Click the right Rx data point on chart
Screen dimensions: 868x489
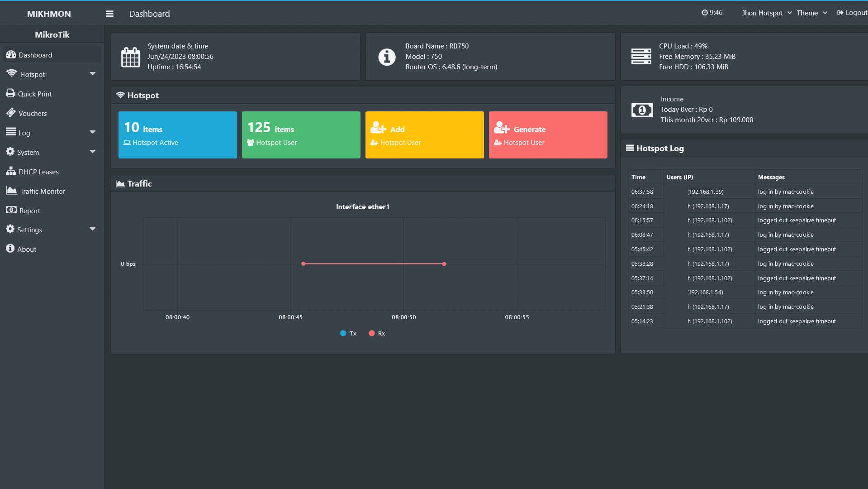coord(444,264)
